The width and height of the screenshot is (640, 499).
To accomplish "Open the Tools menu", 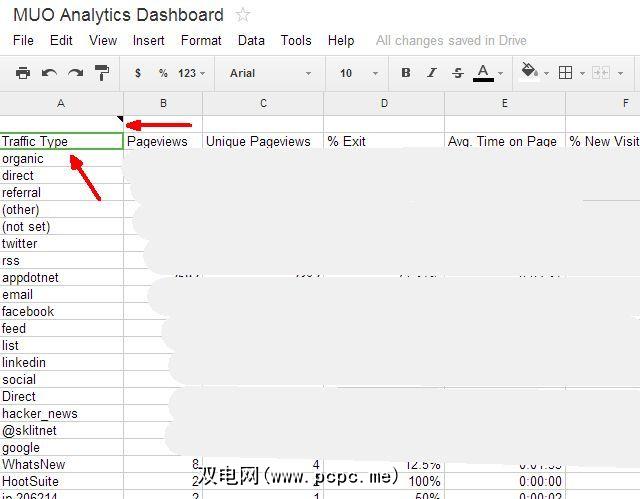I will click(x=296, y=40).
